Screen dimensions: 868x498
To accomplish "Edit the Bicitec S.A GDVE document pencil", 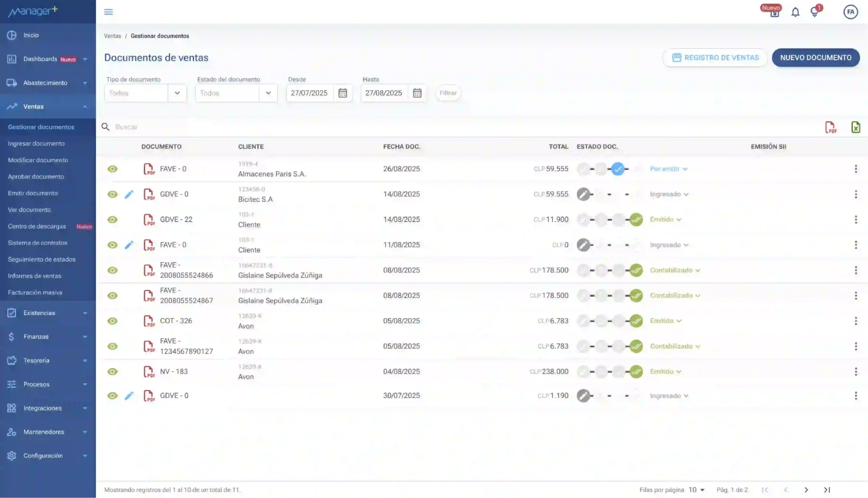I will pos(129,194).
